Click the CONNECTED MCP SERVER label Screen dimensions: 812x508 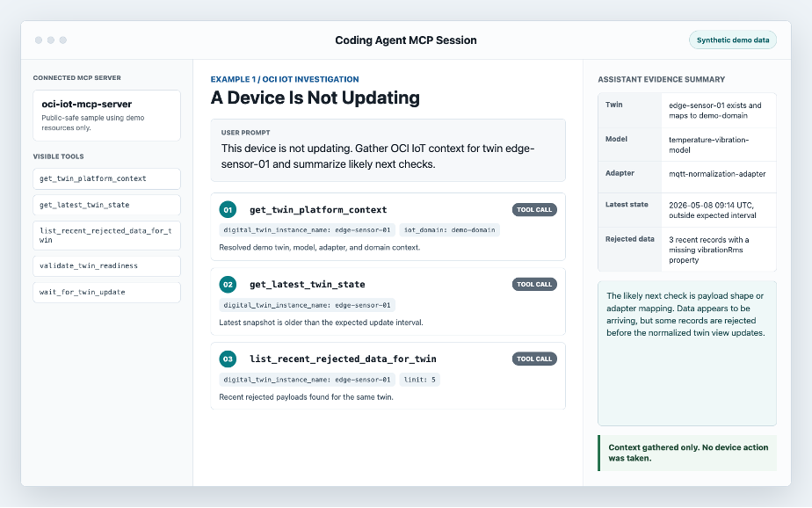[77, 77]
